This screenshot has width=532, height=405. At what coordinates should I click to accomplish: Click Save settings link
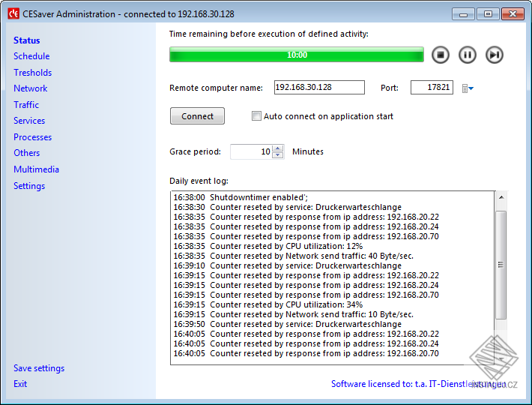tap(39, 368)
